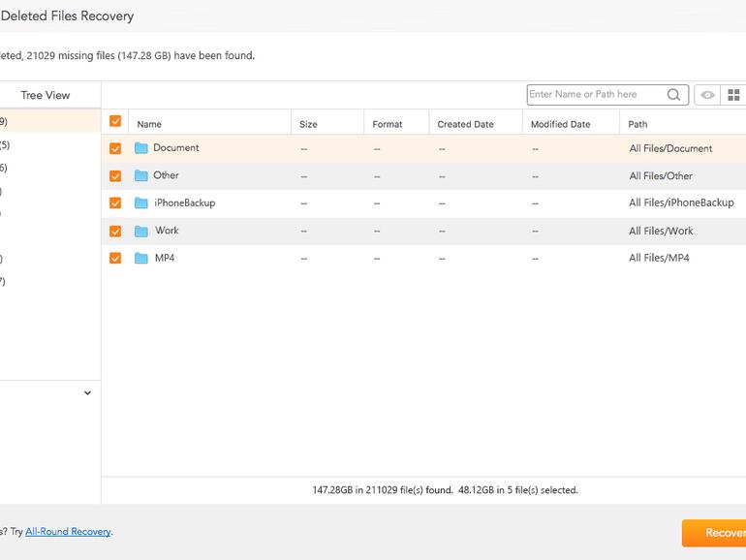Screen dimensions: 746x560
Task: Uncheck the iPhoneBackup checkbox
Action: click(115, 203)
